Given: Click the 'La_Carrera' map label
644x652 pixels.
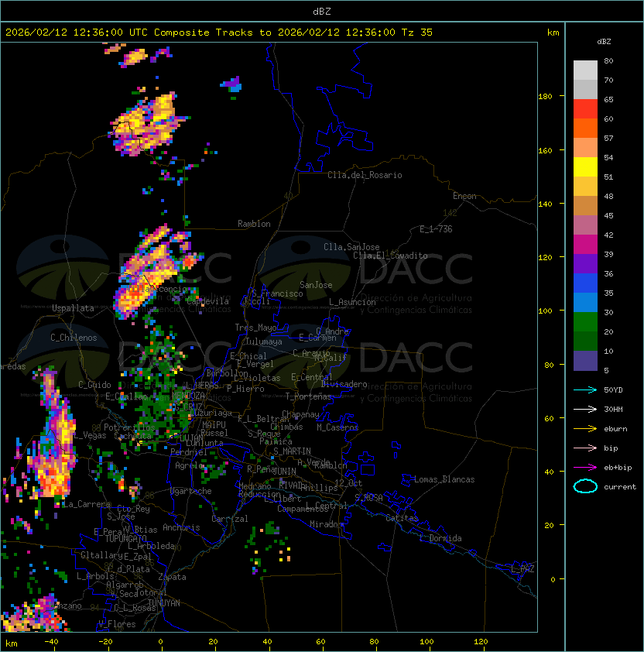Looking at the screenshot, I should [x=86, y=504].
